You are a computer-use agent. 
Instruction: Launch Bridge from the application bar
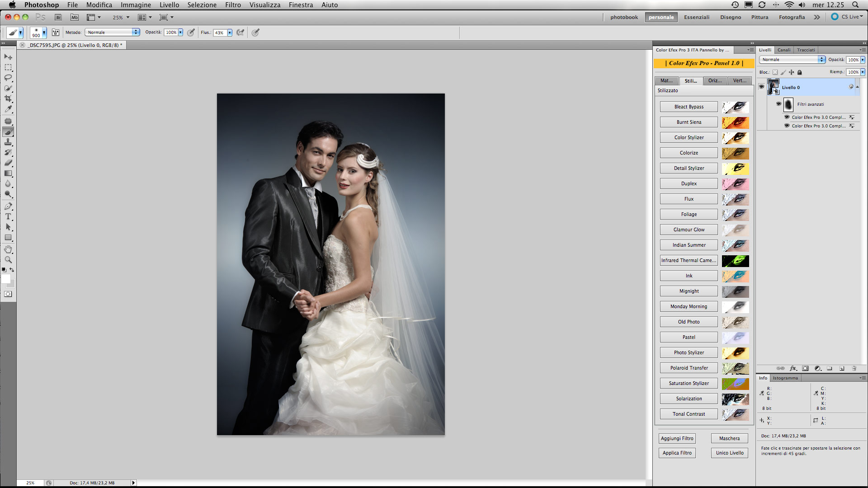click(58, 17)
